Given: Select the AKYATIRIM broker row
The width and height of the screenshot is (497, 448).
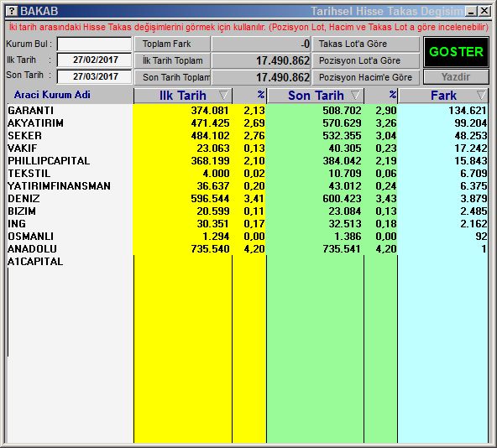Looking at the screenshot, I should point(247,123).
